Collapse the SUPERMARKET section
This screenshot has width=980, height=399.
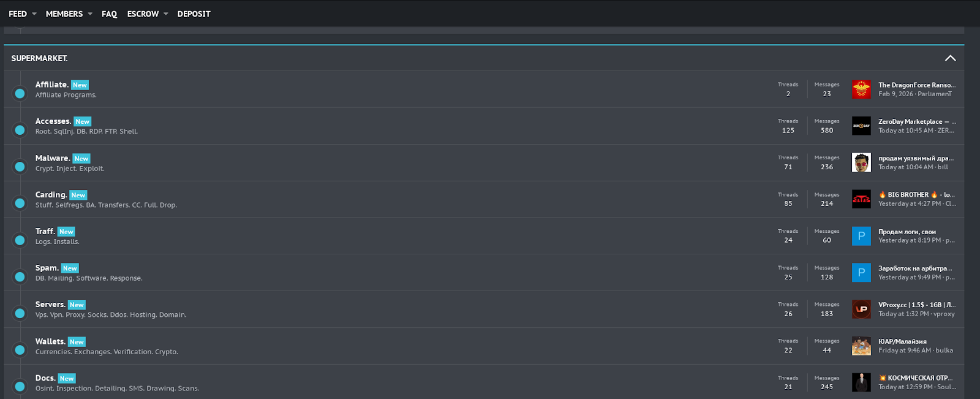coord(950,58)
